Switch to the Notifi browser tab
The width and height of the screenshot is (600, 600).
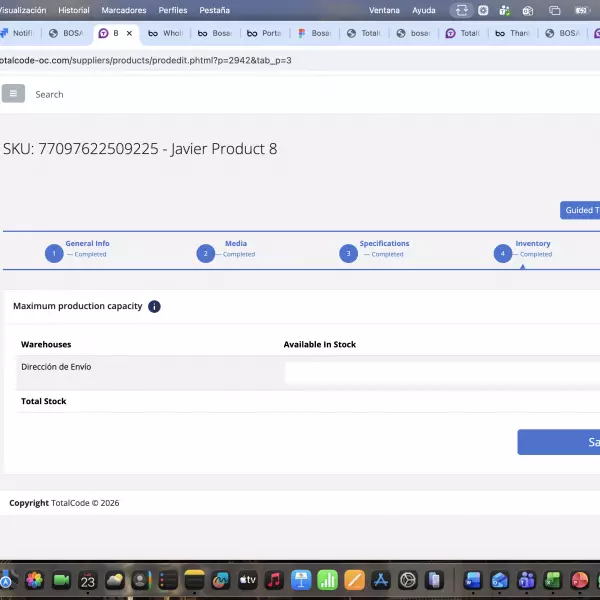18,33
